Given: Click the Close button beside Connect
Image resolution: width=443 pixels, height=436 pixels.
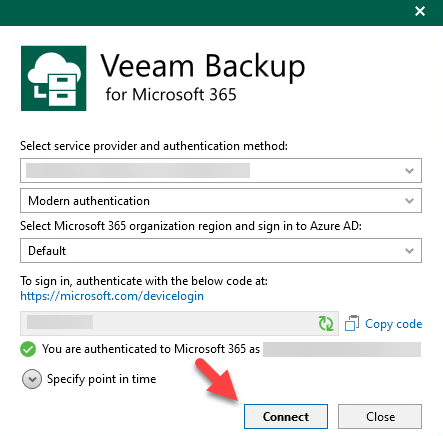Looking at the screenshot, I should click(x=380, y=417).
